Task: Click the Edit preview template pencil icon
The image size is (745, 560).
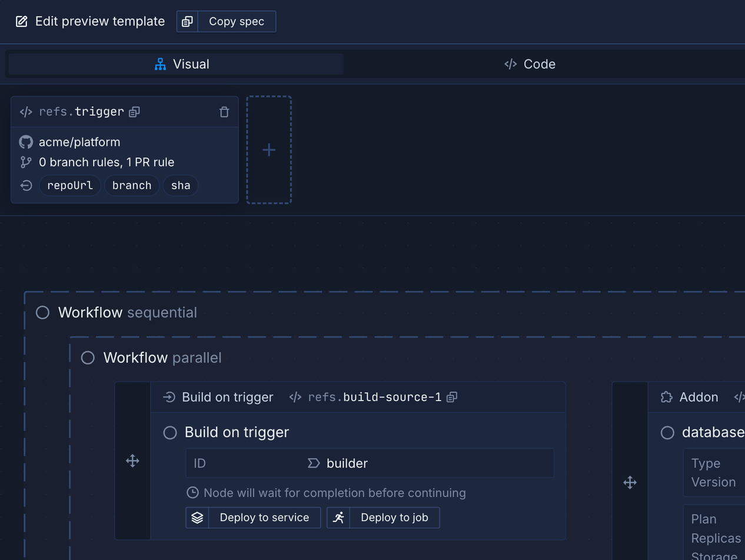Action: click(x=22, y=22)
